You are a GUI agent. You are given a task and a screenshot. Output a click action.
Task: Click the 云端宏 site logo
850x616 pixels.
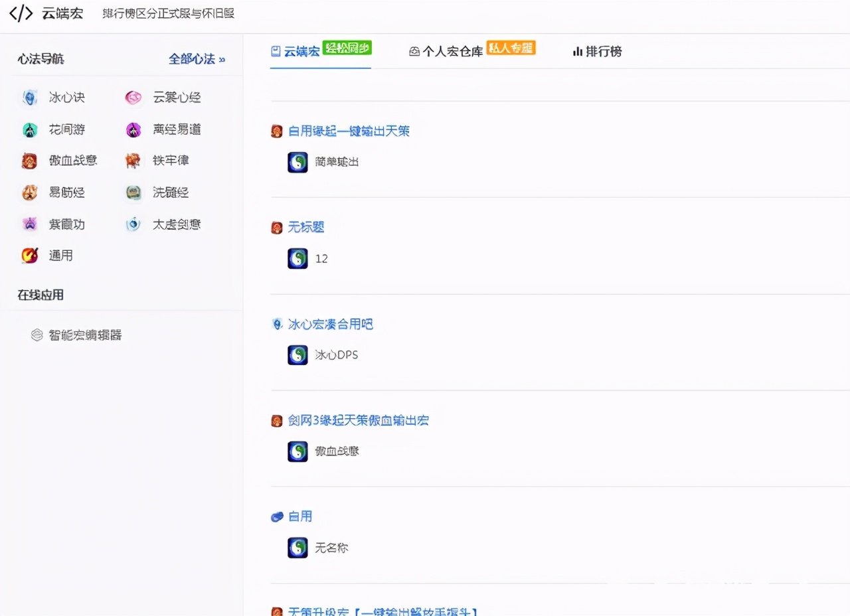(46, 13)
